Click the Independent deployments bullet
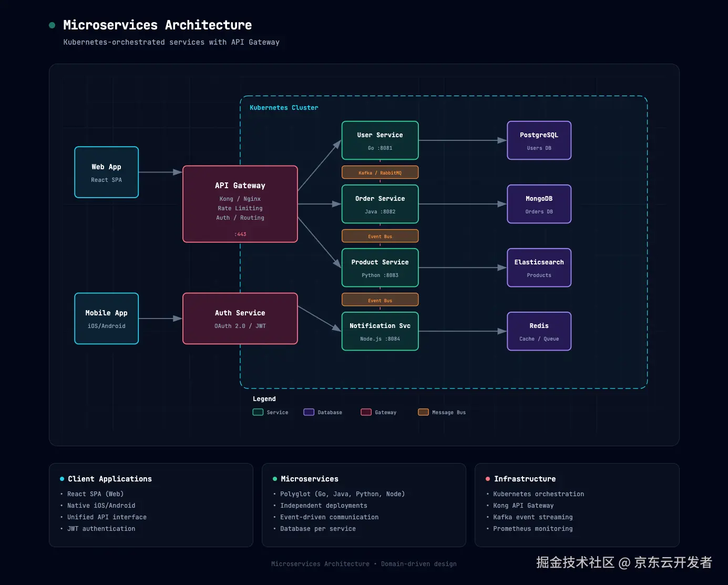The image size is (728, 585). click(324, 506)
